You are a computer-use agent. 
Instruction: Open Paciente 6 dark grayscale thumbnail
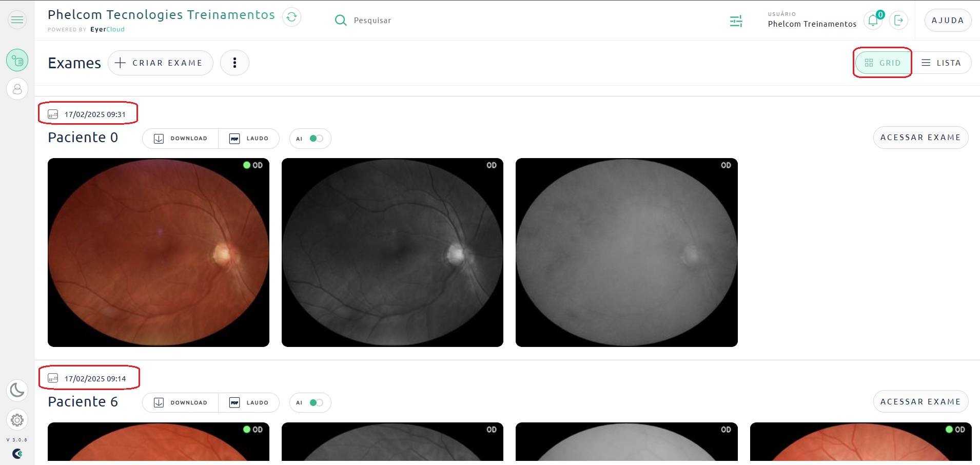393,441
